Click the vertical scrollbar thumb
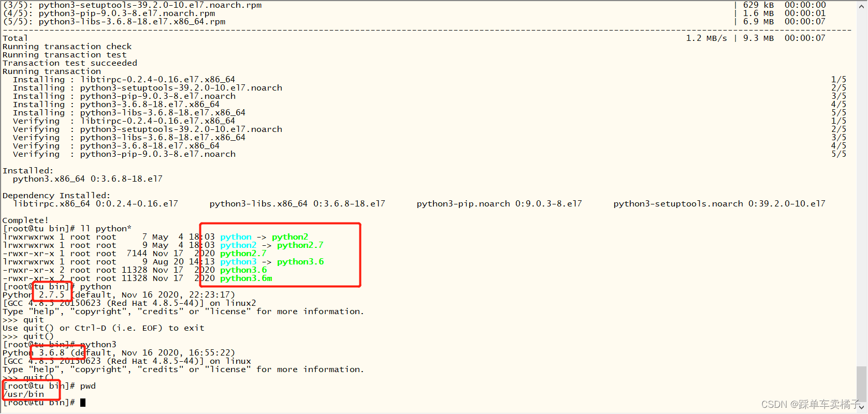Screen dimensions: 868x414 click(x=862, y=383)
